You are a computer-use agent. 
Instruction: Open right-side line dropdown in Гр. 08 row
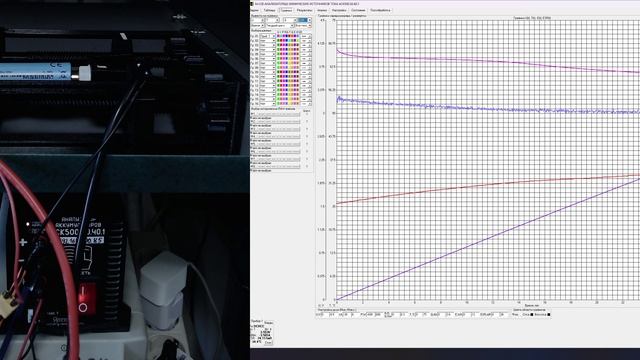(x=306, y=67)
